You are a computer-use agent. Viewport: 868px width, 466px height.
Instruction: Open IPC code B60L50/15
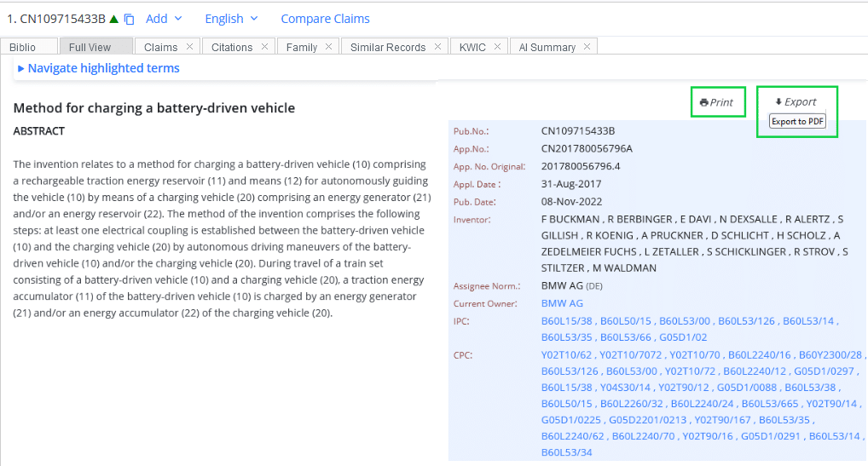pyautogui.click(x=626, y=321)
